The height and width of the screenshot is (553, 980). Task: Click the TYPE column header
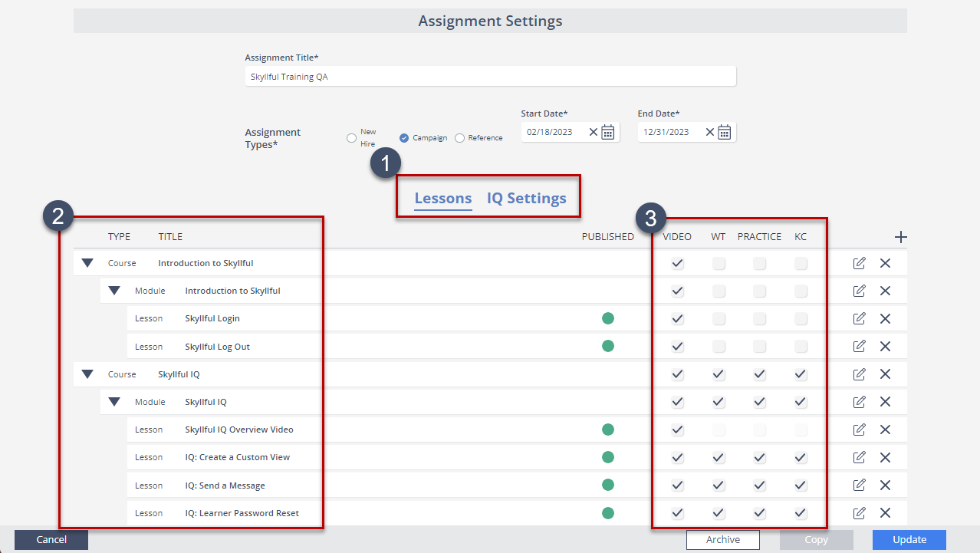click(120, 237)
